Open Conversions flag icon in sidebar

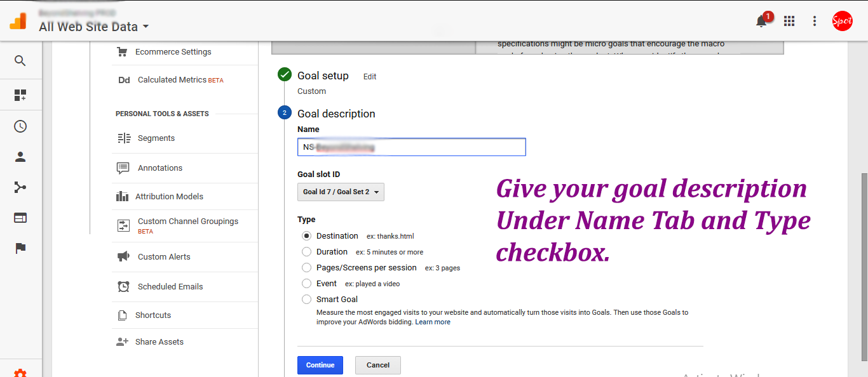tap(20, 248)
